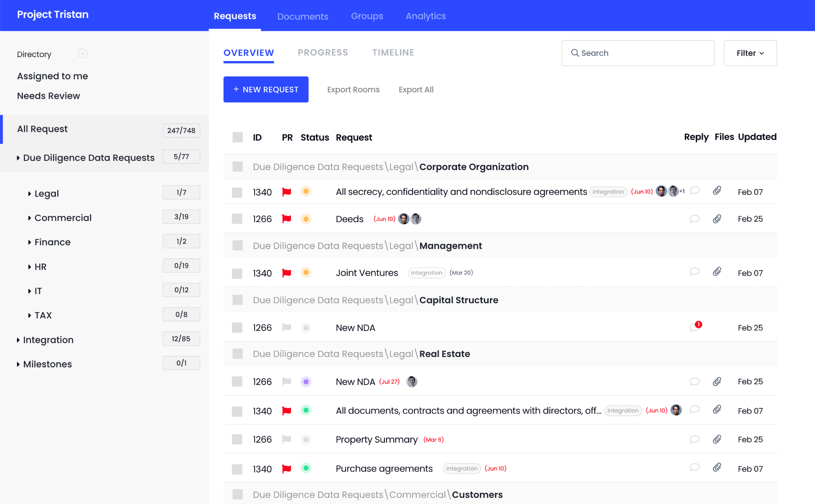
Task: Click red priority flag on Deeds row
Action: [287, 219]
